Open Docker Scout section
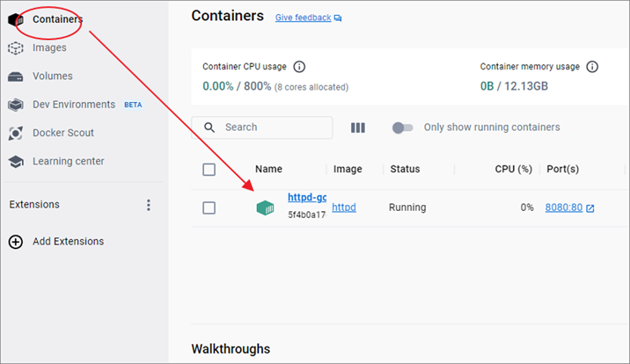 click(63, 133)
